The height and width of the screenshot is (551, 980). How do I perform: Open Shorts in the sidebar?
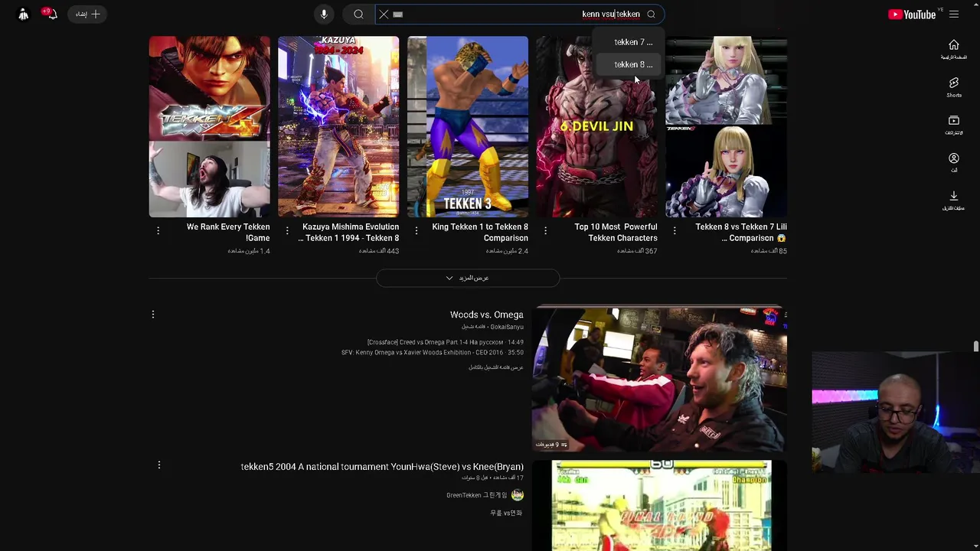(954, 87)
